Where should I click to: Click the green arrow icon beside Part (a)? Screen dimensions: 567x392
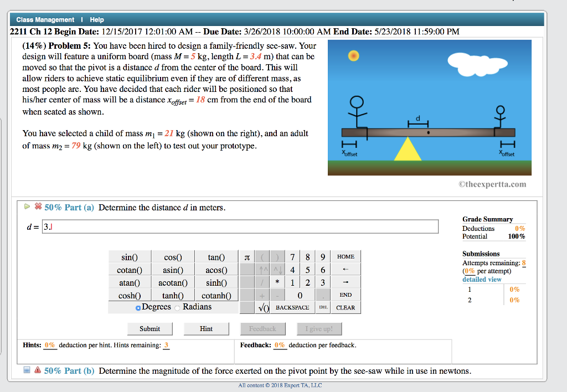click(27, 207)
